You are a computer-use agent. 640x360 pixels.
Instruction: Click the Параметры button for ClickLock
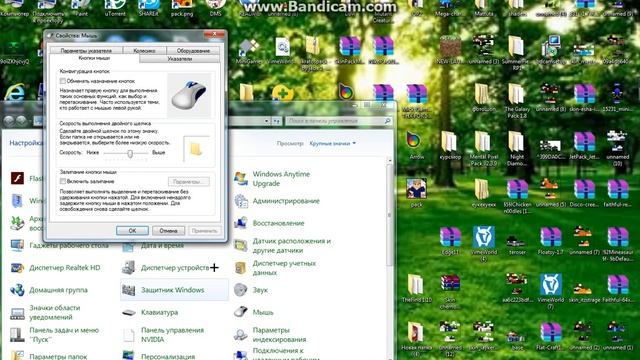pyautogui.click(x=189, y=182)
